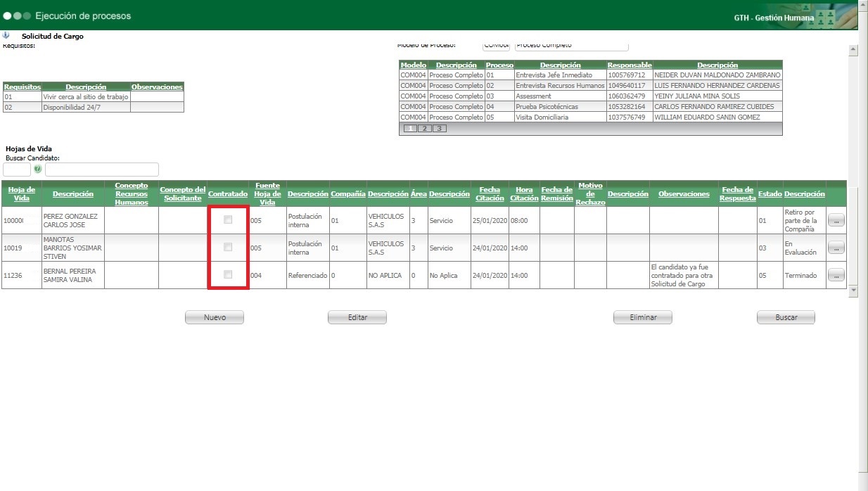Sort by Responsable column header
The width and height of the screenshot is (868, 491).
(630, 65)
